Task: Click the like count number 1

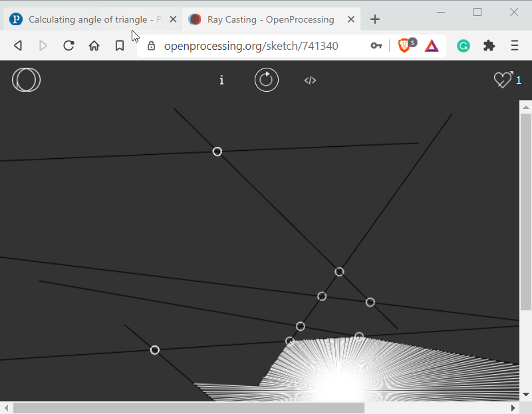Action: pyautogui.click(x=519, y=80)
